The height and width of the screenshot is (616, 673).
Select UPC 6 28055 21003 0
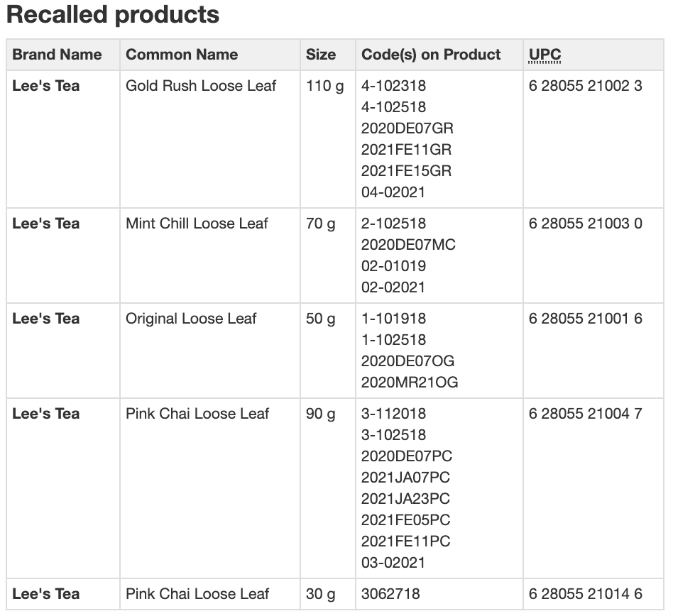click(585, 224)
